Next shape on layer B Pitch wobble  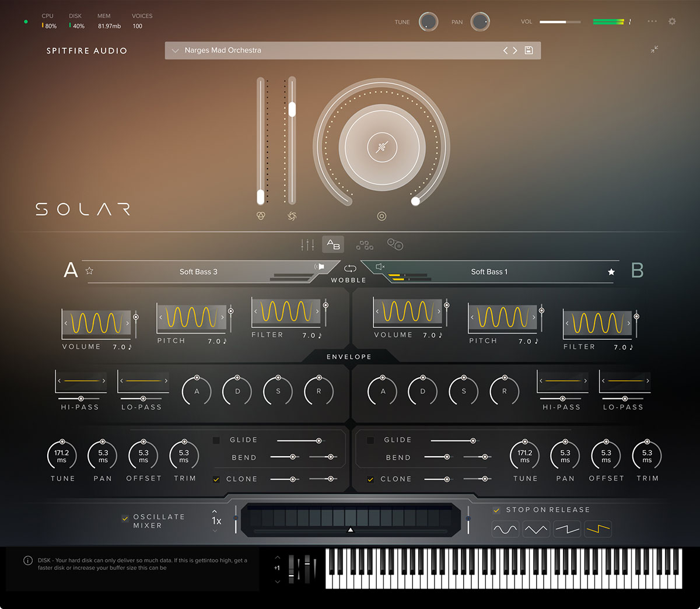tap(534, 317)
